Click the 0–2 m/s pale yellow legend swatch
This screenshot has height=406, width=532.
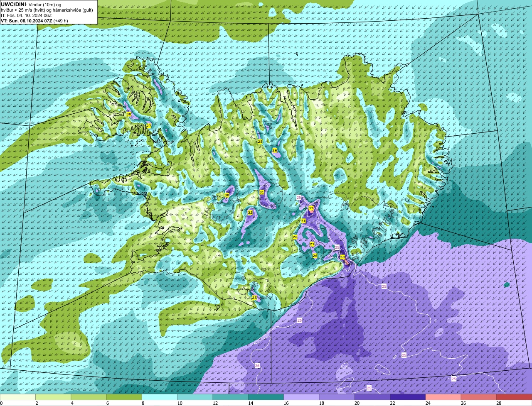18,397
